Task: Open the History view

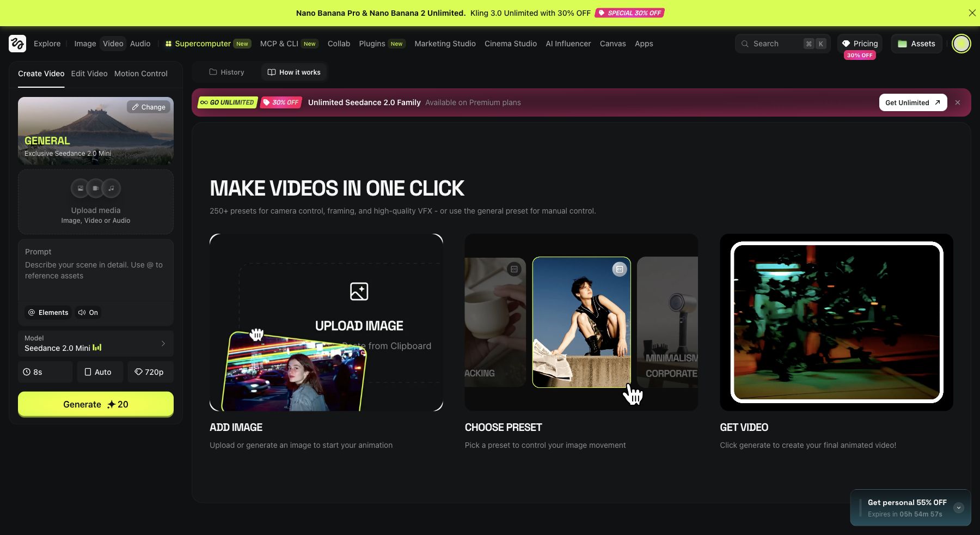Action: [226, 72]
